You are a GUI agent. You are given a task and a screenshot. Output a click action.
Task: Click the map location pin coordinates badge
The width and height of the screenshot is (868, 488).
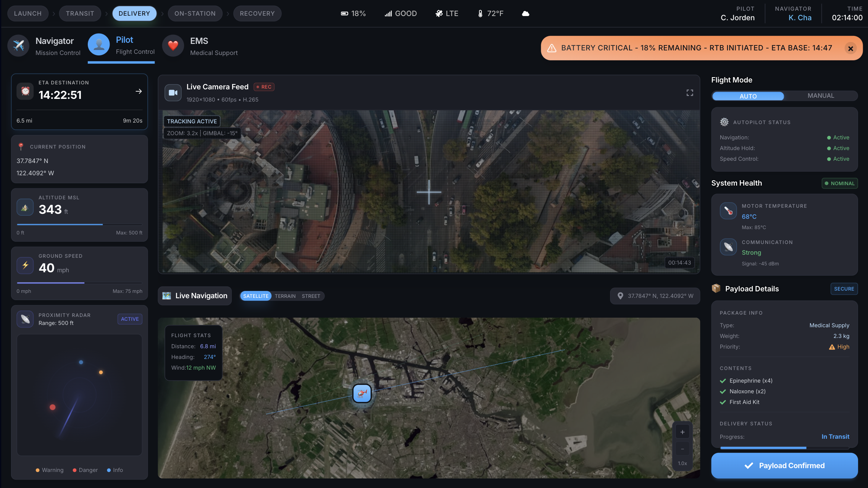[x=655, y=296]
